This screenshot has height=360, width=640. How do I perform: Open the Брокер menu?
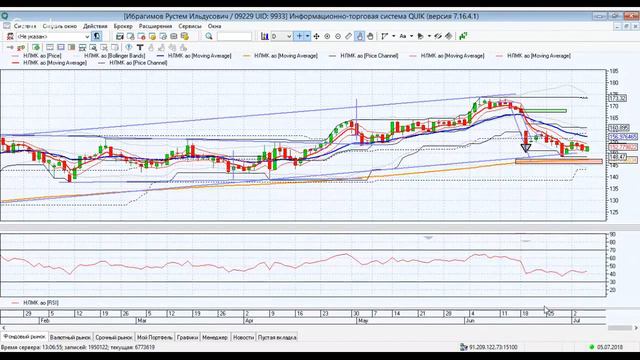[123, 26]
